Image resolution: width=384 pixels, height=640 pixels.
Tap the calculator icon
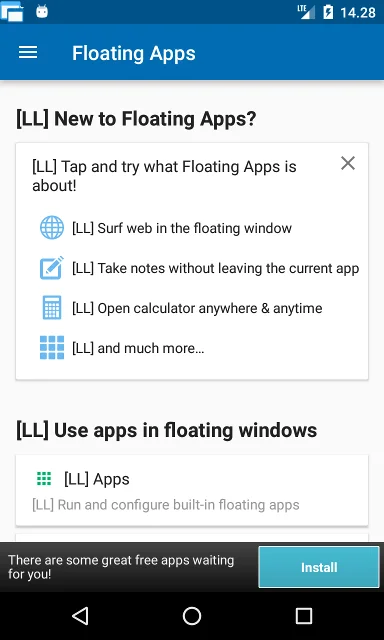(x=52, y=308)
